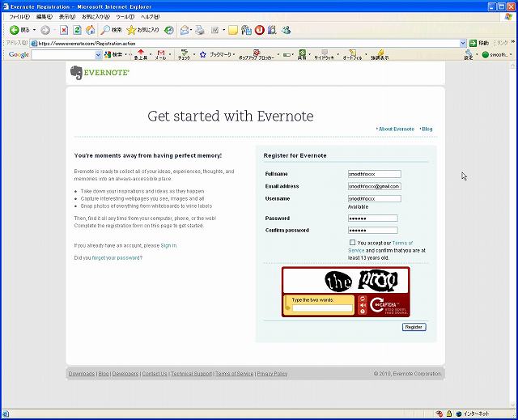The height and width of the screenshot is (420, 518).
Task: Focus the Username input field
Action: 374,198
